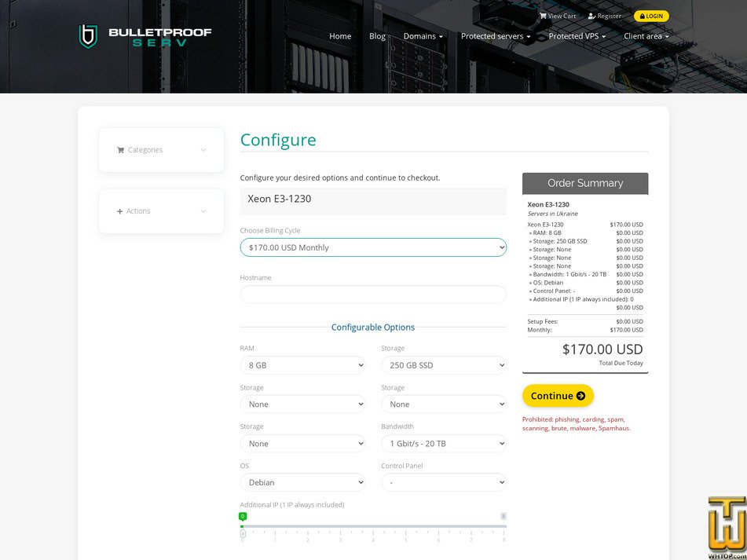Image resolution: width=747 pixels, height=560 pixels.
Task: Expand the Client area menu
Action: tap(646, 36)
